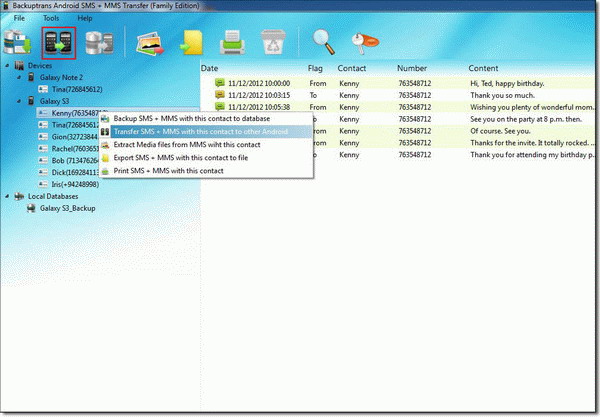Click the phone-to-phone transfer toolbar icon
Viewport: 600px width, 417px height.
coord(59,42)
